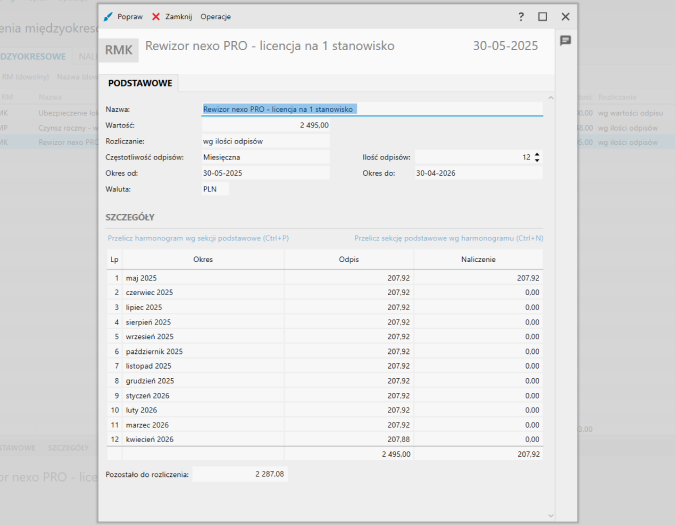
Task: Click the Naliczenie column header
Action: pos(478,259)
